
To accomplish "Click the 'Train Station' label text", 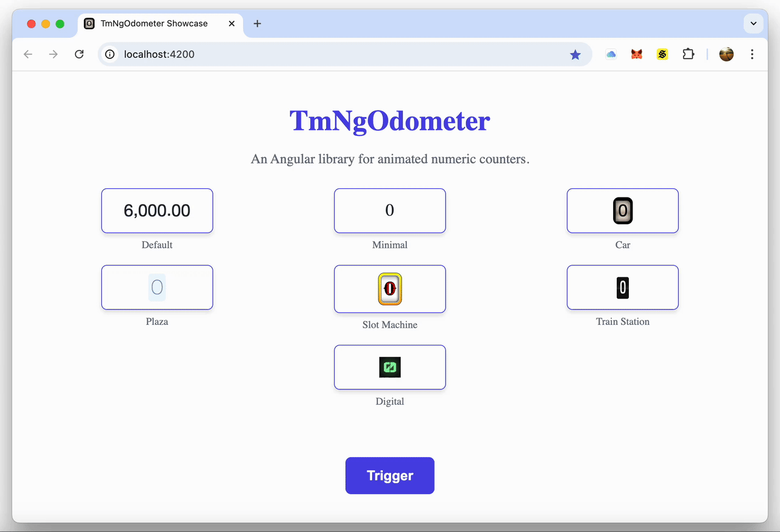I will [623, 322].
